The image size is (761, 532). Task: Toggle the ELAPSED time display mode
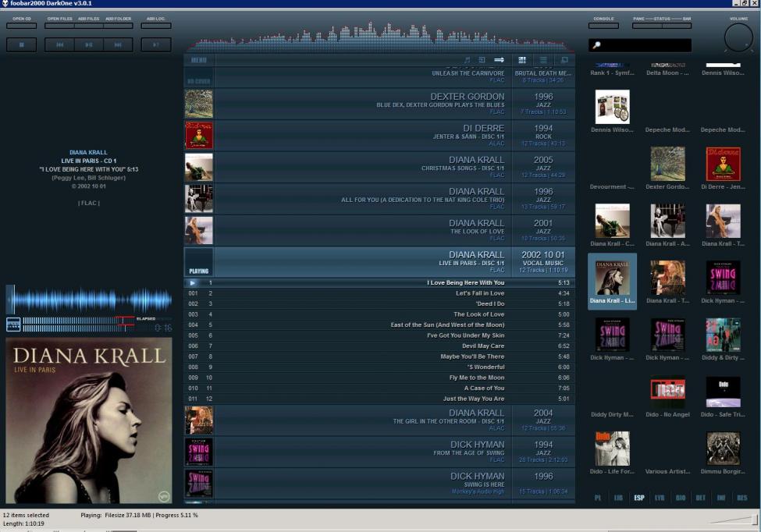point(146,318)
